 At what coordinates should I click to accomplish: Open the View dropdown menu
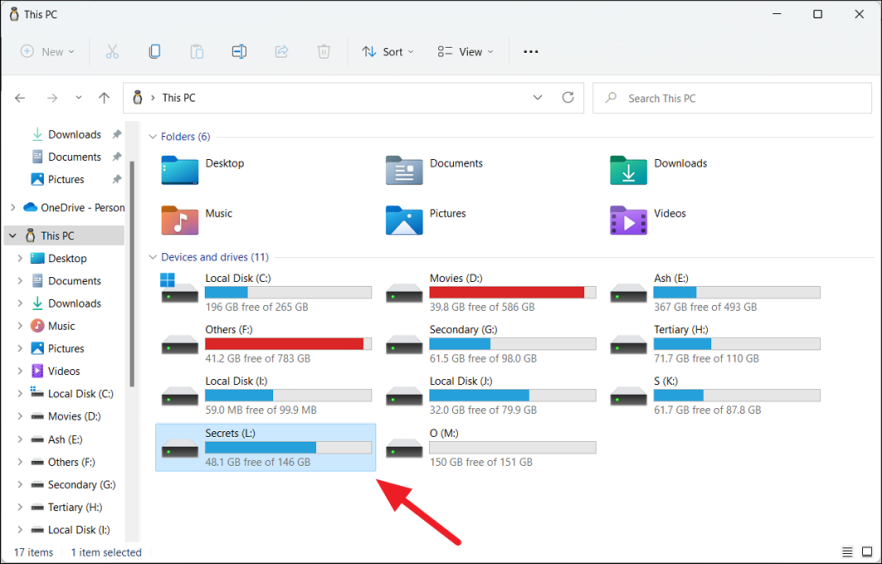(466, 52)
